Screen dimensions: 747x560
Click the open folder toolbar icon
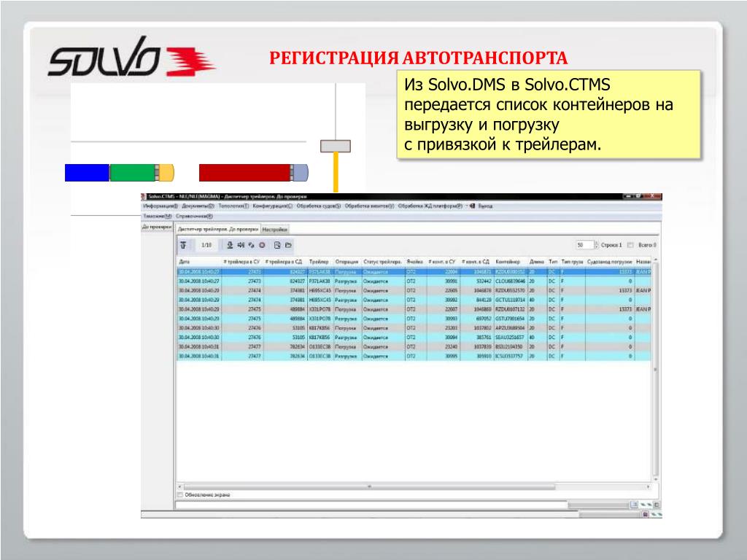[x=288, y=245]
